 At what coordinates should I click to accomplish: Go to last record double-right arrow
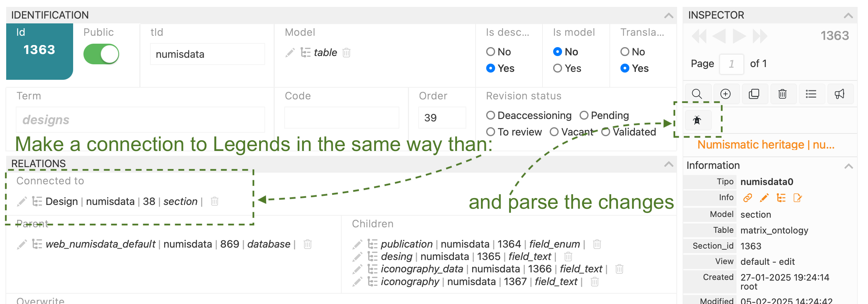[x=759, y=36]
